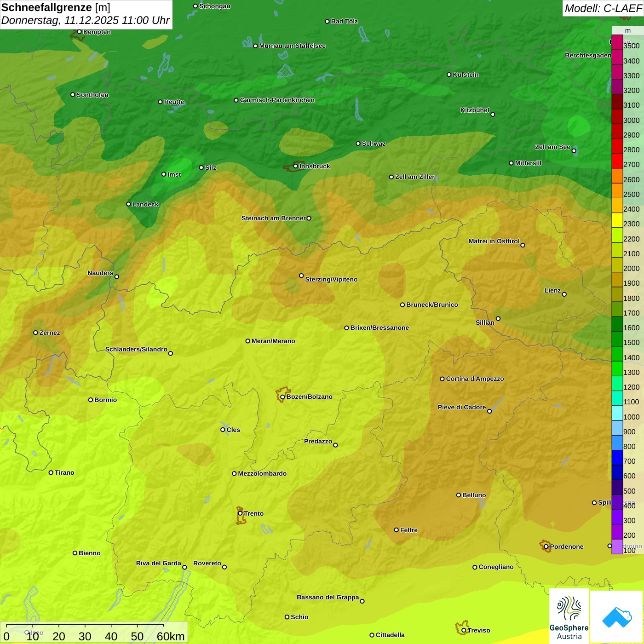Click the Brixen/Bressanone label
The image size is (644, 644).
pyautogui.click(x=379, y=328)
